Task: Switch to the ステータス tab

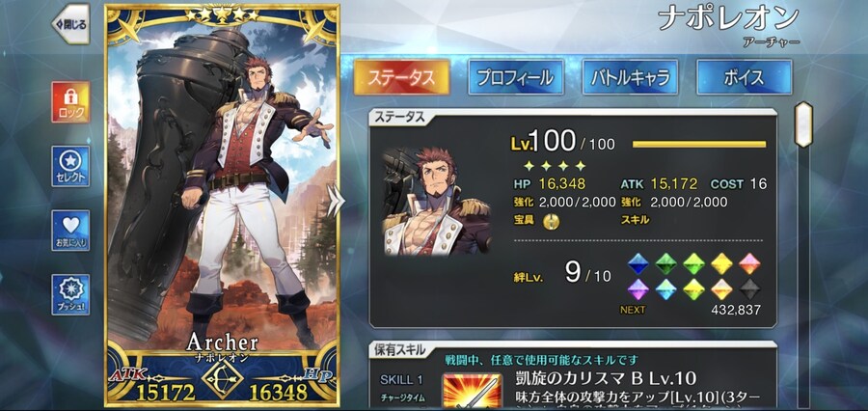Action: pyautogui.click(x=401, y=77)
